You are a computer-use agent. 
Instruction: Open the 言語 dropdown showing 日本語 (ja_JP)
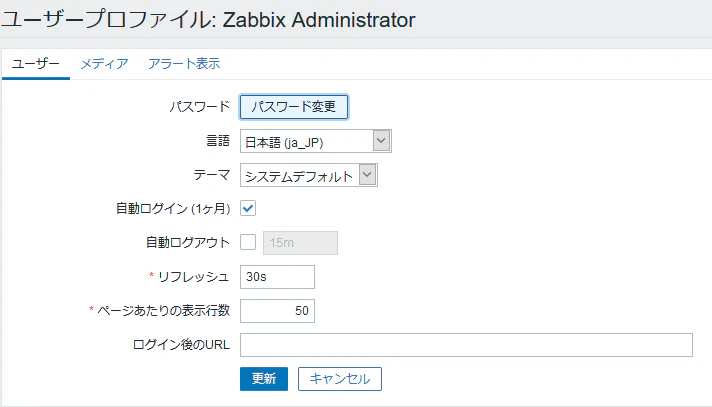click(316, 141)
